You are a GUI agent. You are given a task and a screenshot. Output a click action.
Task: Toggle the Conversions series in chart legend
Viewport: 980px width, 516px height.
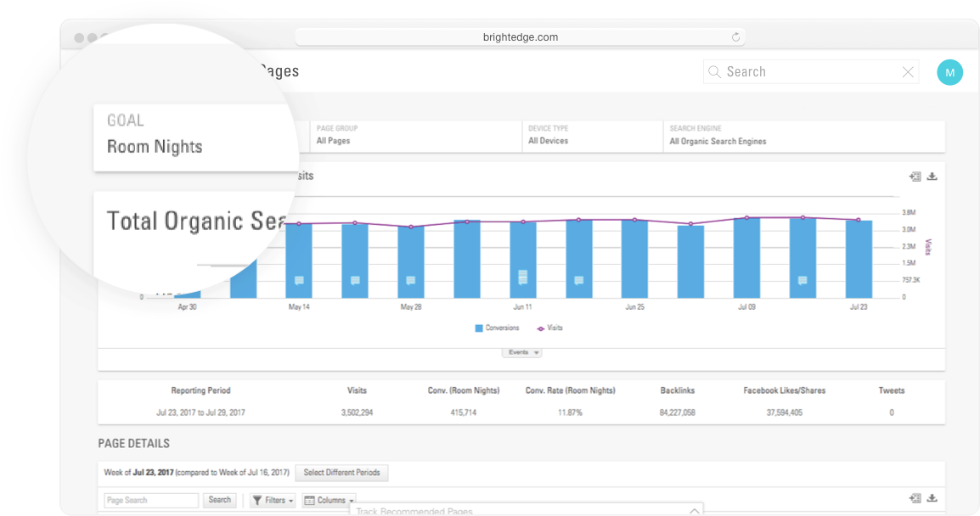point(497,328)
